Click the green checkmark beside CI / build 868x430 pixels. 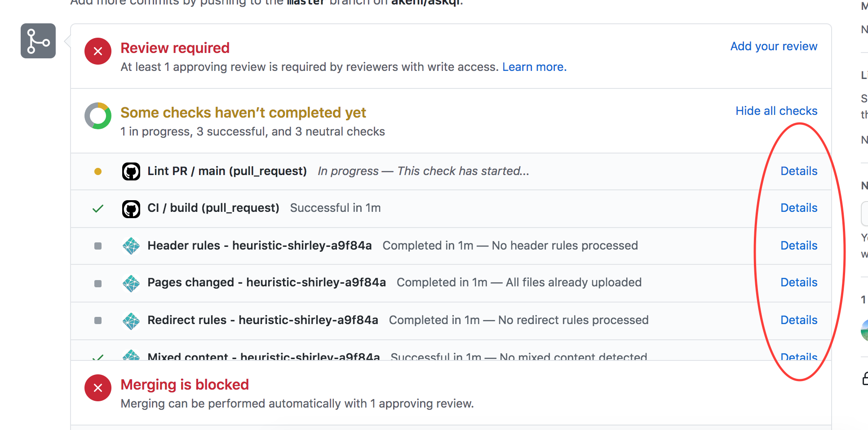(97, 208)
